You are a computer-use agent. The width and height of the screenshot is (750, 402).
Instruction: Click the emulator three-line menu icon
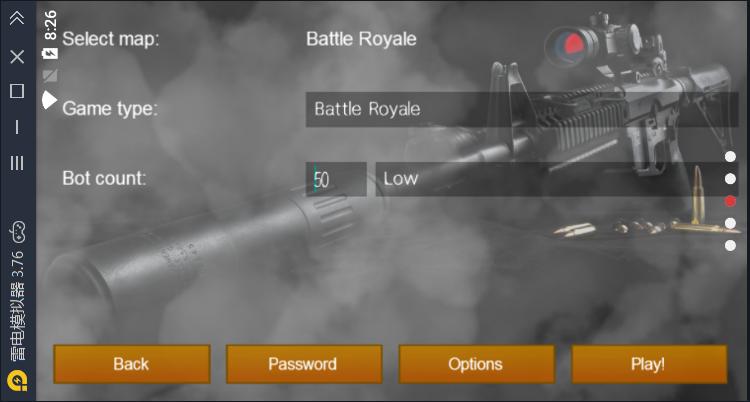click(x=17, y=163)
